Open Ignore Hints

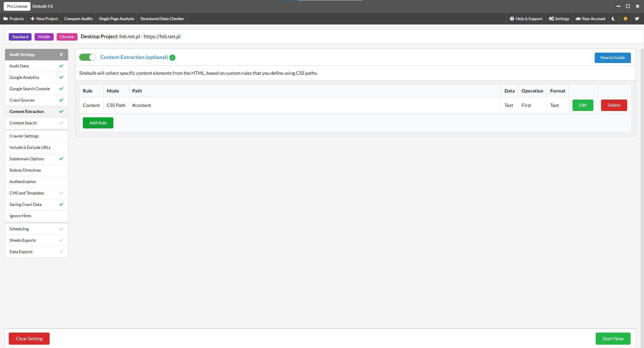coord(37,216)
